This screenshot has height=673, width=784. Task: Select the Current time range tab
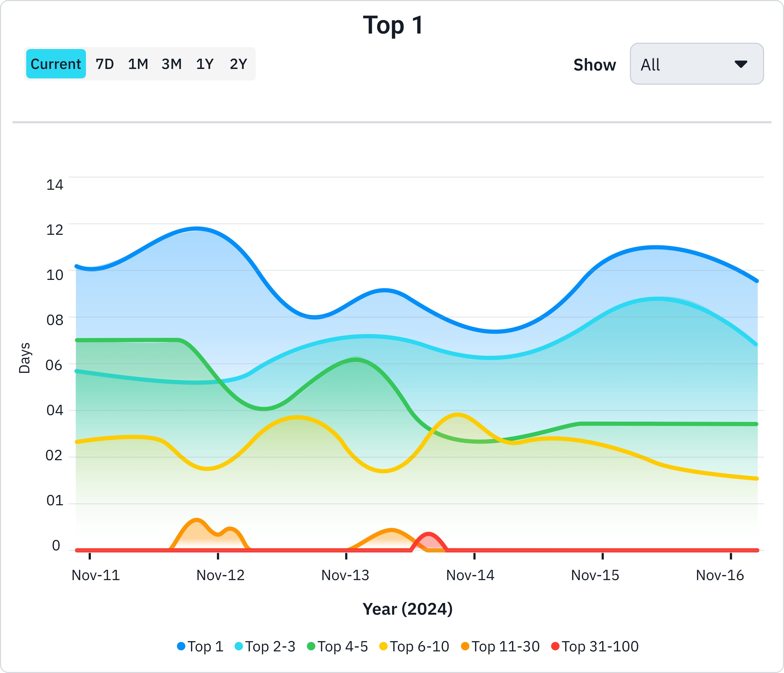coord(56,64)
